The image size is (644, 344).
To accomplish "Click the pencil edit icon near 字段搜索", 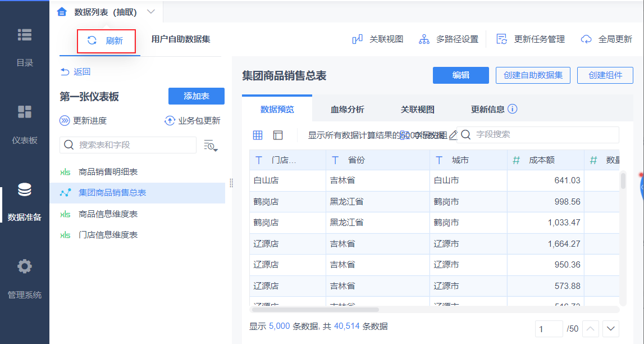I will point(453,135).
